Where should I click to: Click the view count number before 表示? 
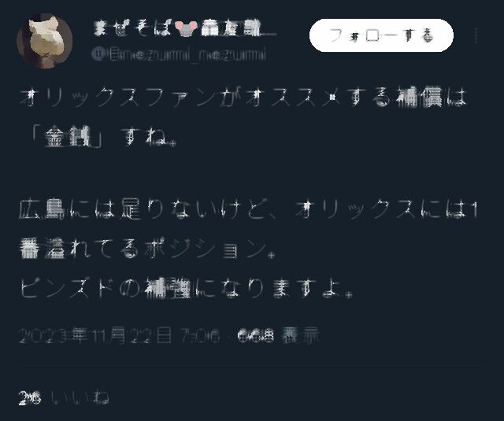click(256, 336)
